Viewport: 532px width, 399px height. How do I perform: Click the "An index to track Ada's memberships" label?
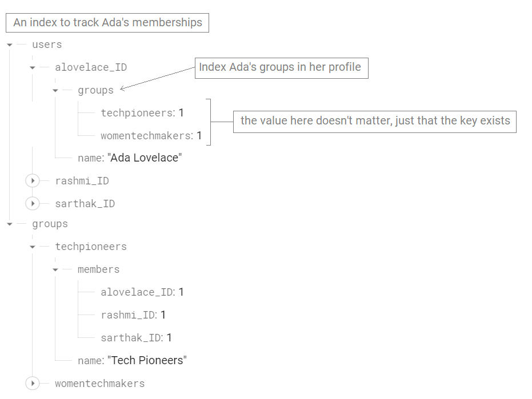point(107,23)
